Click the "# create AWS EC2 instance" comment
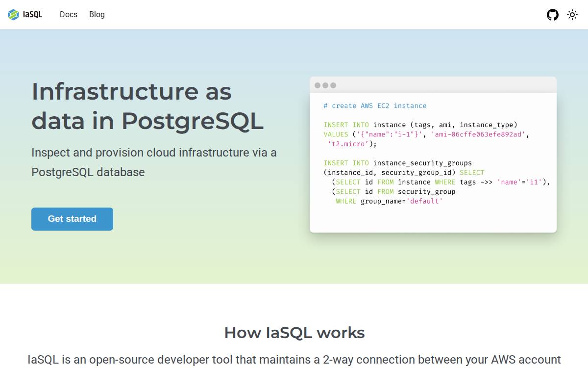 pyautogui.click(x=375, y=106)
